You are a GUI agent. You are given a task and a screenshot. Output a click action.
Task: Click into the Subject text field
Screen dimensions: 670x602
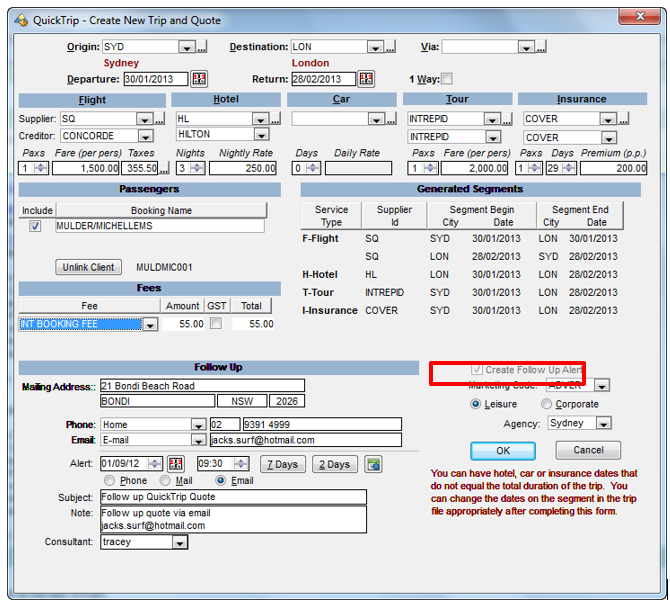pyautogui.click(x=233, y=497)
